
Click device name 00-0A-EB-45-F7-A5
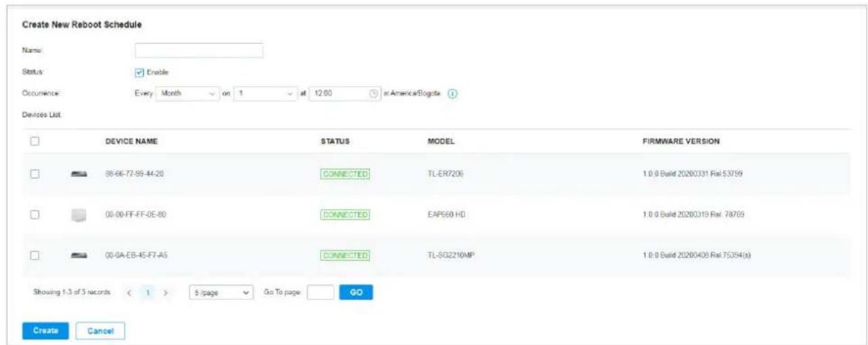click(136, 256)
